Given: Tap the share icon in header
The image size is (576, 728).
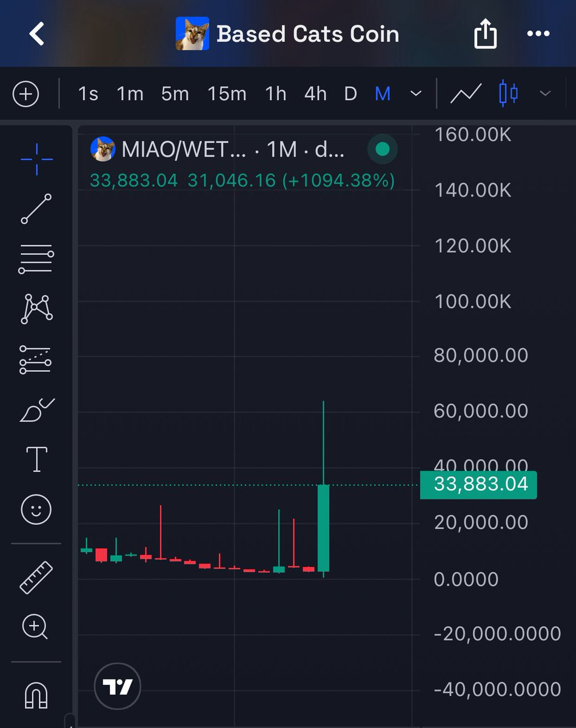Looking at the screenshot, I should point(485,34).
